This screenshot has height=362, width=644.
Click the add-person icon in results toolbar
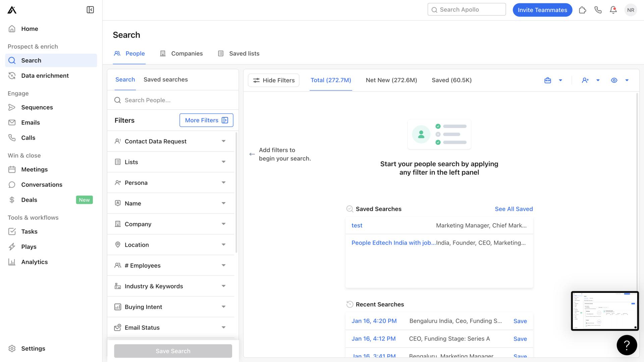(x=585, y=80)
